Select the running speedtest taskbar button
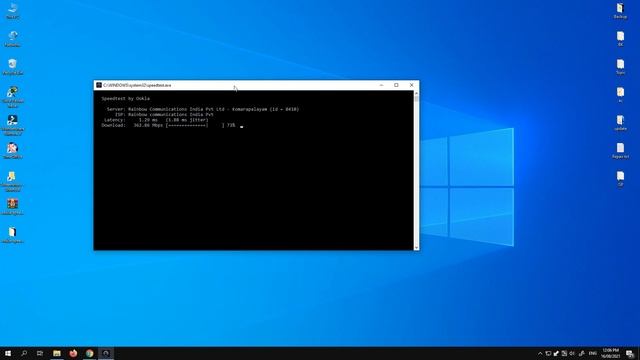 click(x=106, y=353)
